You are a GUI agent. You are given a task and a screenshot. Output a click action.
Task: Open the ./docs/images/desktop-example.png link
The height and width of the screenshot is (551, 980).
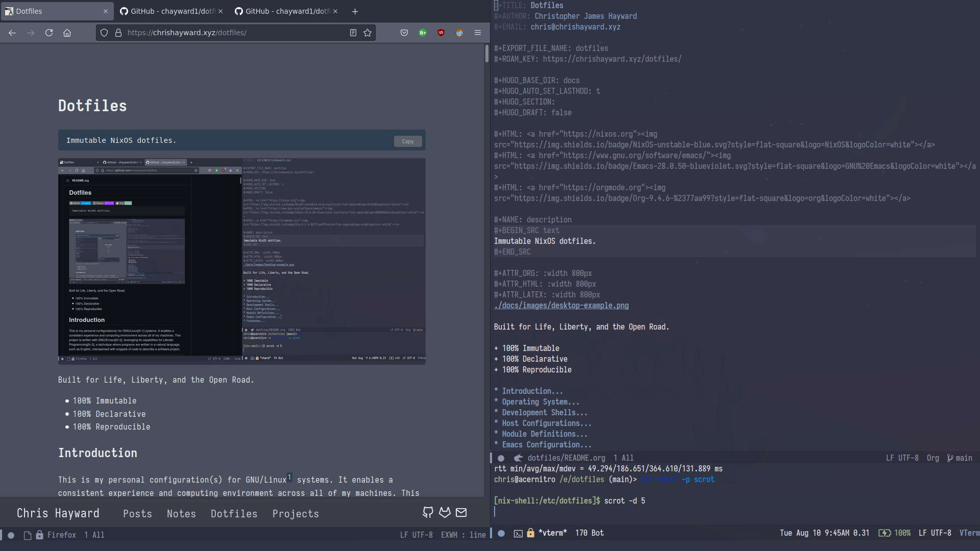(x=560, y=306)
